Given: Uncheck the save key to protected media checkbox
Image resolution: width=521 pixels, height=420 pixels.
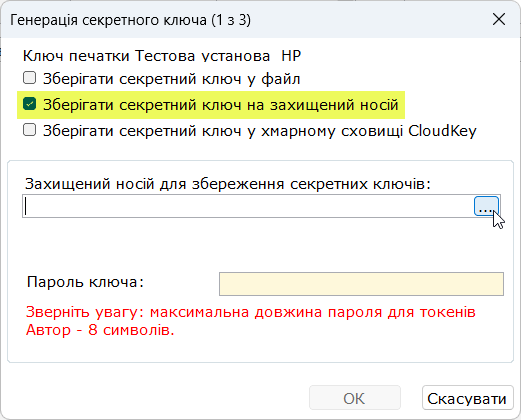Looking at the screenshot, I should click(x=29, y=104).
